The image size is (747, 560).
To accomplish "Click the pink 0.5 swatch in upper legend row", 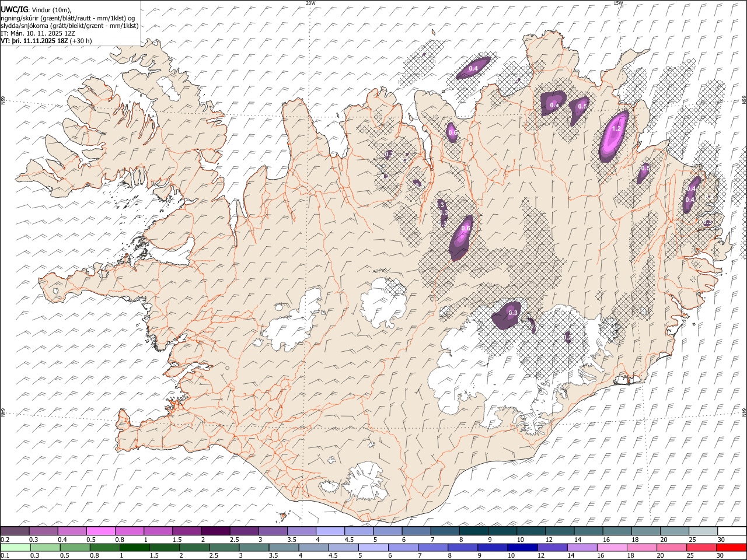I will (101, 531).
